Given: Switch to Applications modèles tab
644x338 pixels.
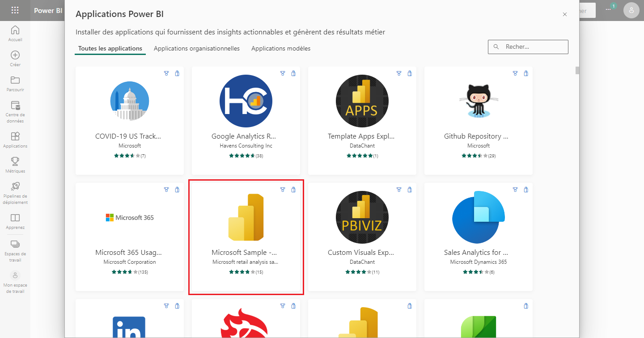Looking at the screenshot, I should 281,48.
